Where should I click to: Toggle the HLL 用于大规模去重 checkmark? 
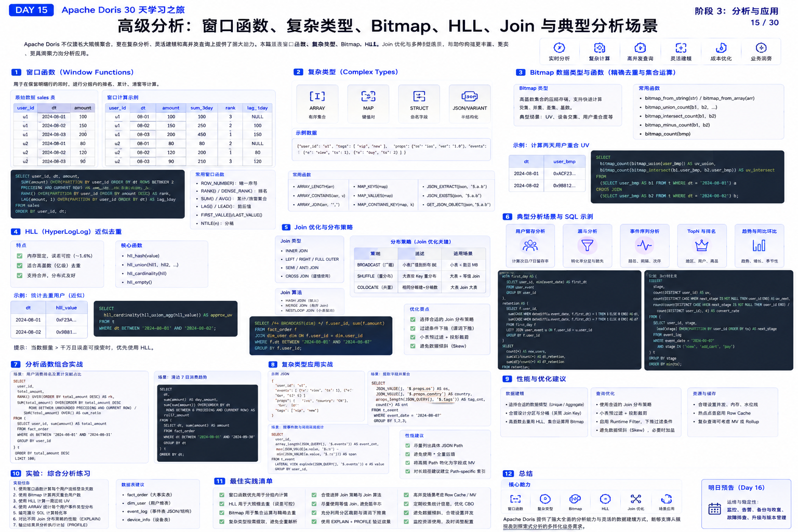(x=222, y=504)
